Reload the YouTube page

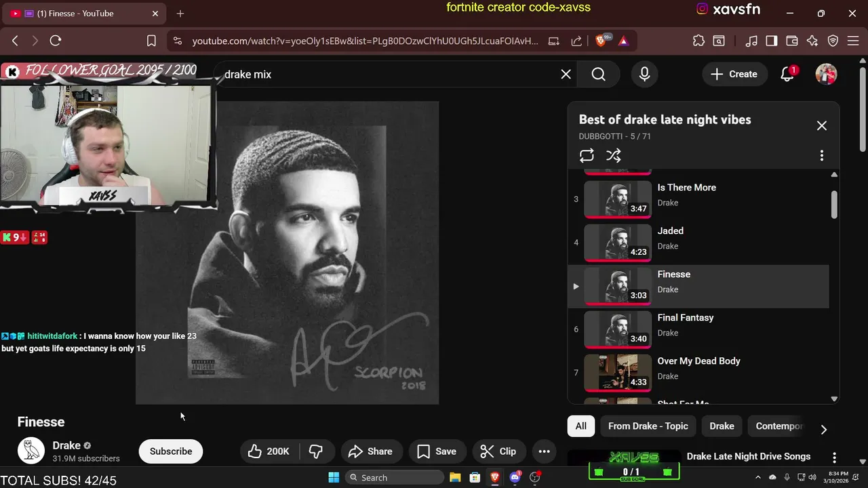tap(56, 41)
